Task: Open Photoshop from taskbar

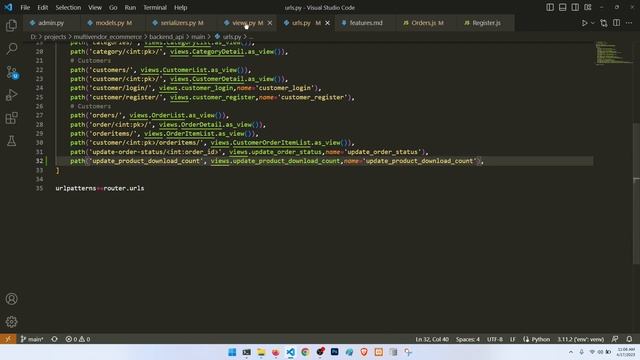Action: (x=335, y=352)
